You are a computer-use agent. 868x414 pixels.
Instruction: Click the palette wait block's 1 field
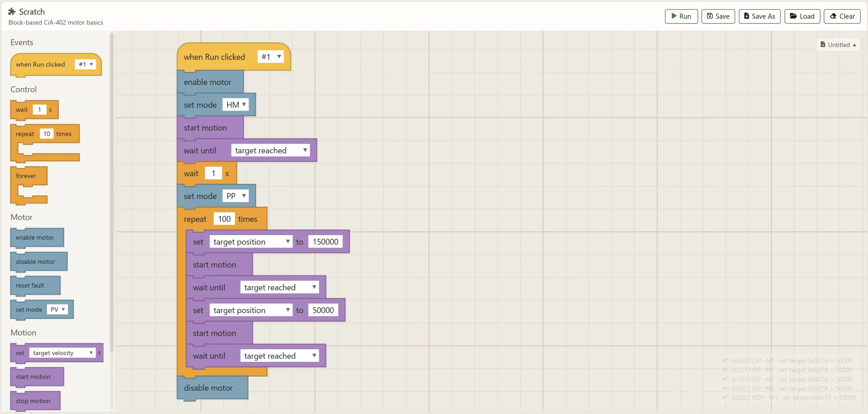[40, 110]
